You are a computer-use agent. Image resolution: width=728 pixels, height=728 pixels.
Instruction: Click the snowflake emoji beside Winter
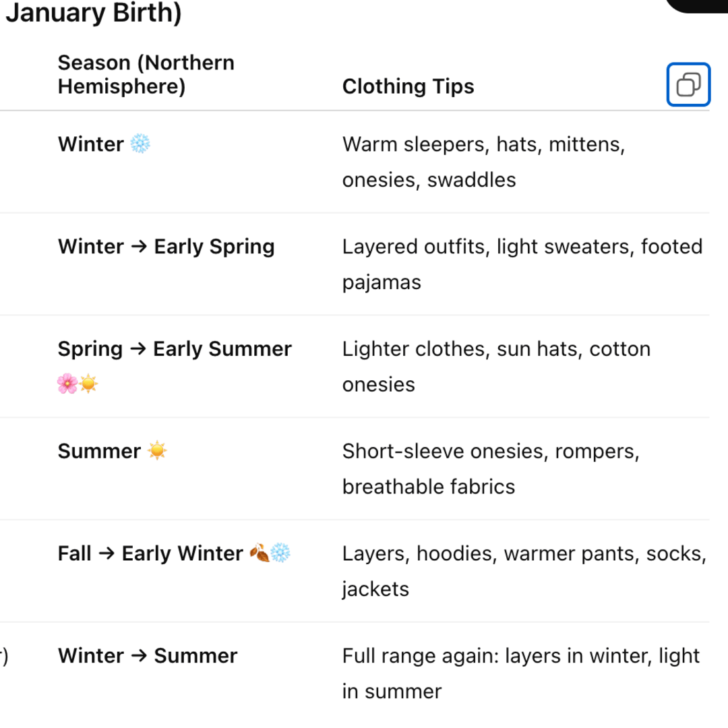[140, 144]
